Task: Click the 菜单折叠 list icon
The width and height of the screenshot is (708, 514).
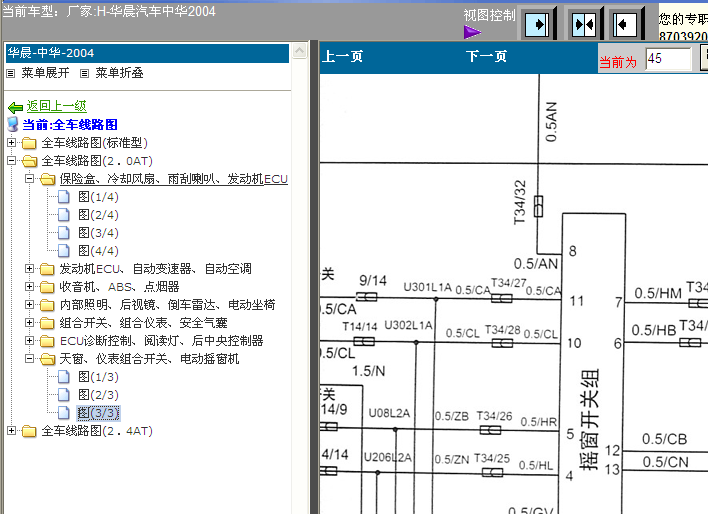Action: pyautogui.click(x=84, y=73)
